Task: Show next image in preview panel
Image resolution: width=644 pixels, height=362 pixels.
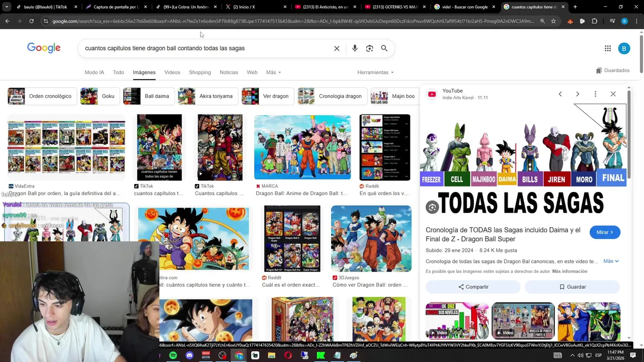Action: (x=578, y=94)
